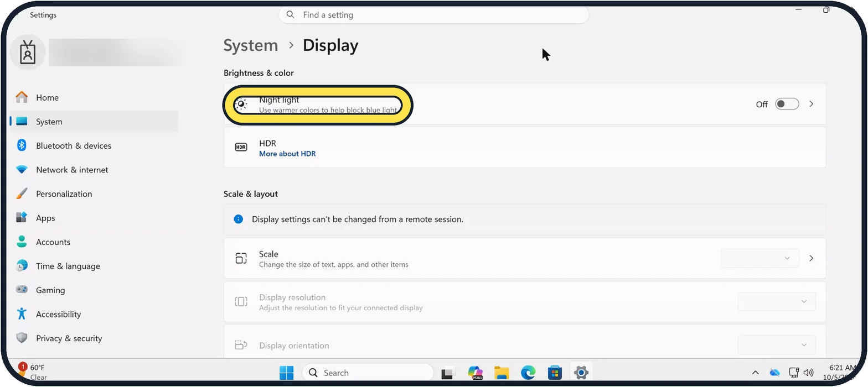Click the Bluetooth icon in sidebar
This screenshot has width=868, height=387.
[22, 145]
